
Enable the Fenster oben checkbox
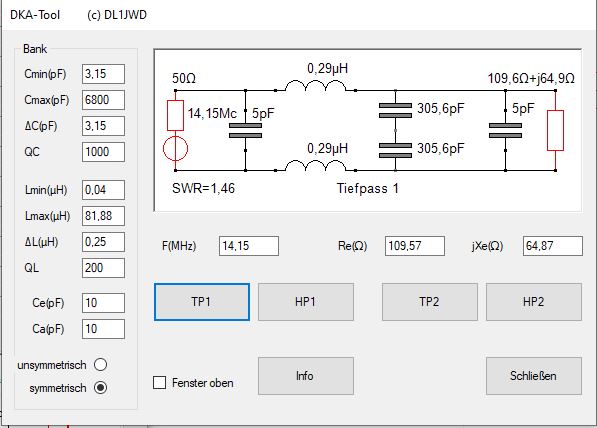pos(160,382)
